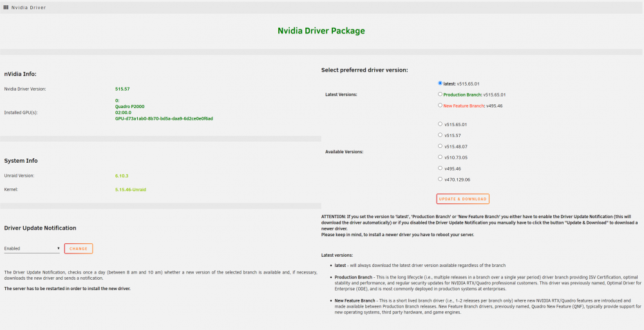Open the Driver Update Notification 'Enabled' dropdown
644x330 pixels.
point(32,248)
